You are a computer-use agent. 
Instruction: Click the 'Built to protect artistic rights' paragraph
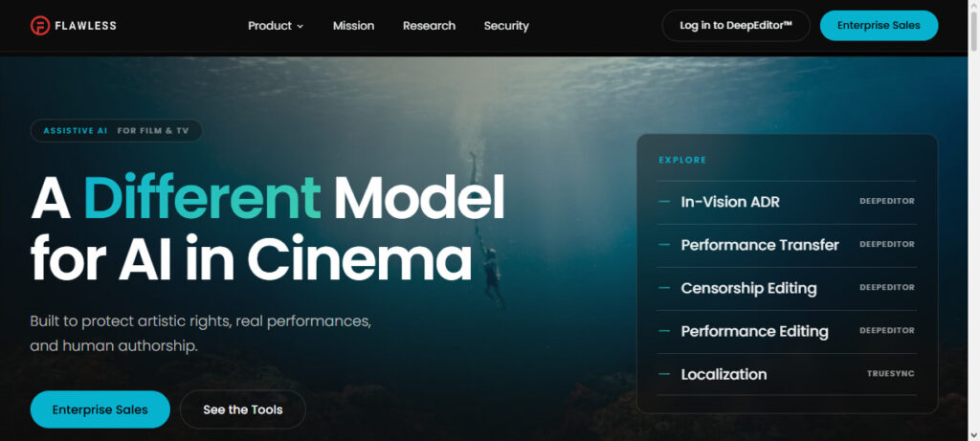click(x=201, y=334)
